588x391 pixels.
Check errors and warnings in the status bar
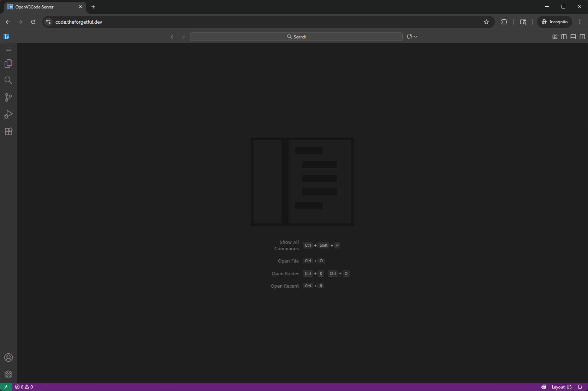(24, 387)
